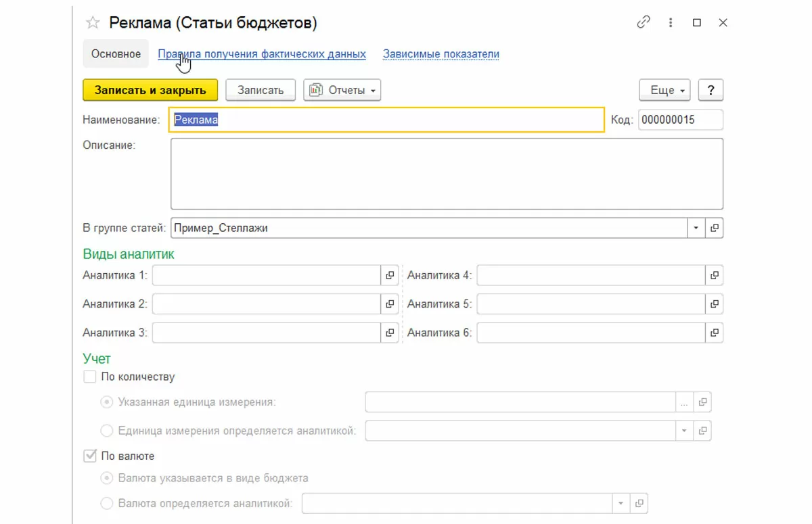Add form to favorites with star icon
This screenshot has width=812, height=524.
point(93,23)
